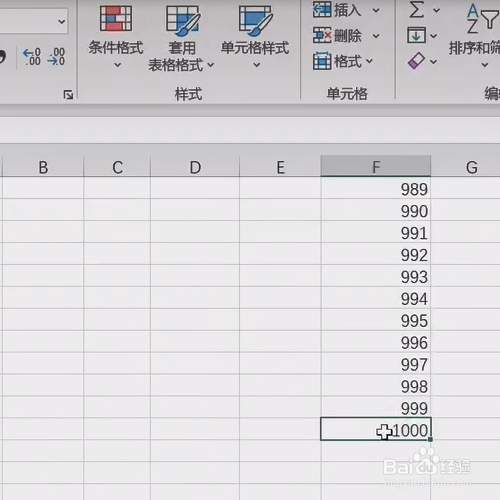
Task: Expand the AutoSum dropdown arrow
Action: tap(436, 10)
